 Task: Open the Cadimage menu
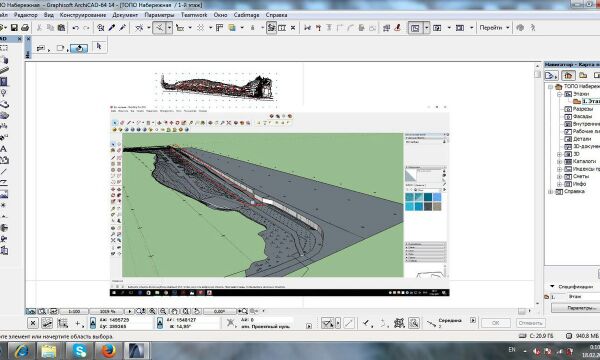246,15
